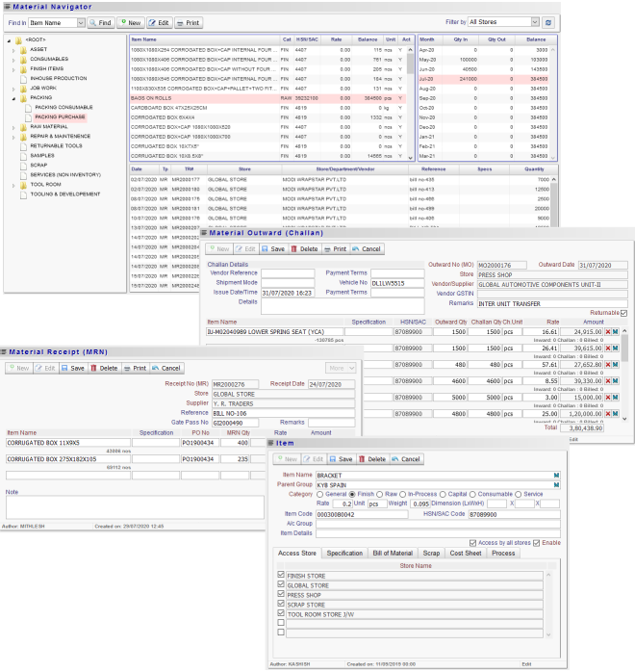Select PACKING PURCHASE tree item
The image size is (635, 672).
(x=60, y=117)
